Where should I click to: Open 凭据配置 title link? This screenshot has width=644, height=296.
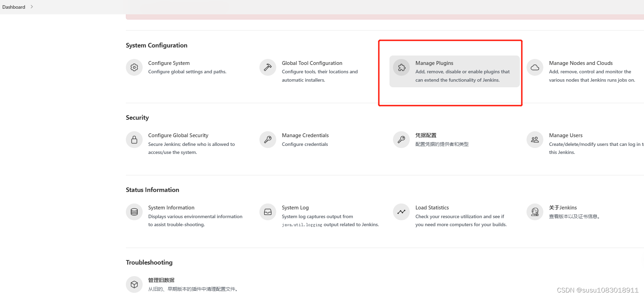(x=426, y=135)
